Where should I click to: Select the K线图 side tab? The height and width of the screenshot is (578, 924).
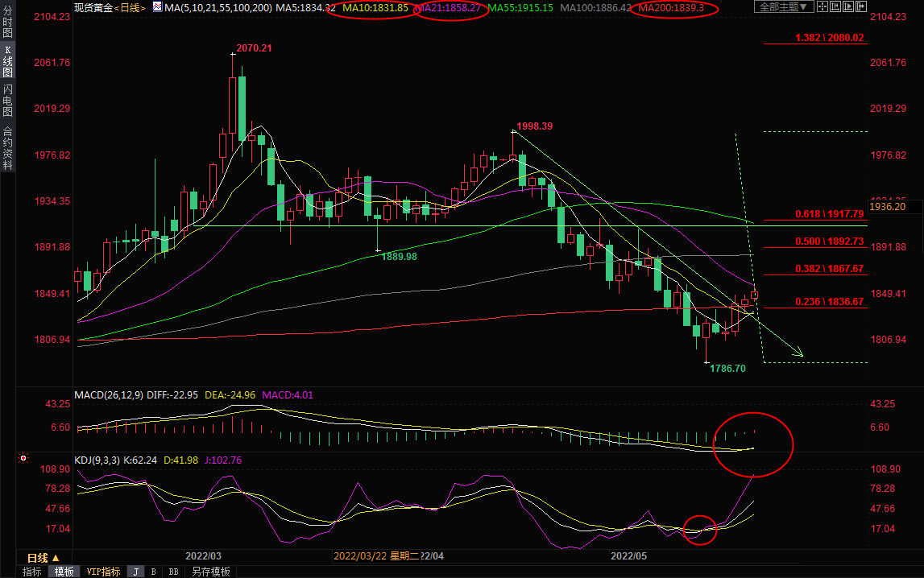pos(7,62)
